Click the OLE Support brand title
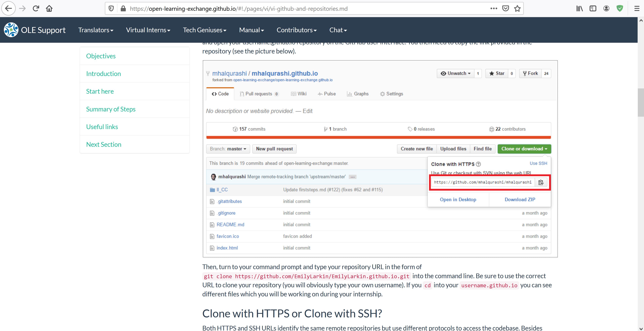The height and width of the screenshot is (331, 644). 43,30
